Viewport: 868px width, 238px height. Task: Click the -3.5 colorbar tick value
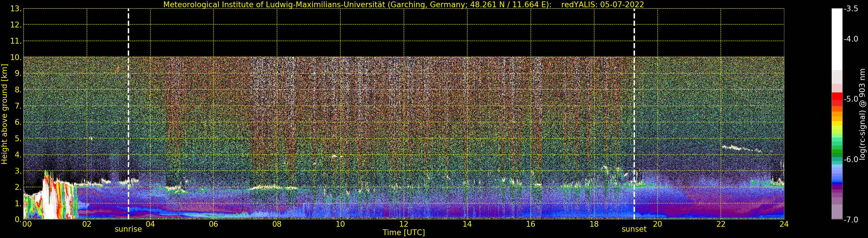(851, 9)
